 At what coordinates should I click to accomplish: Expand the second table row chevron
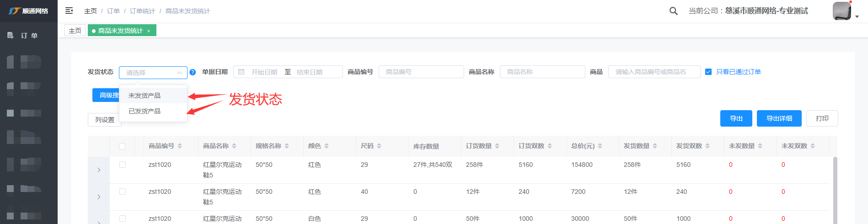[x=99, y=197]
